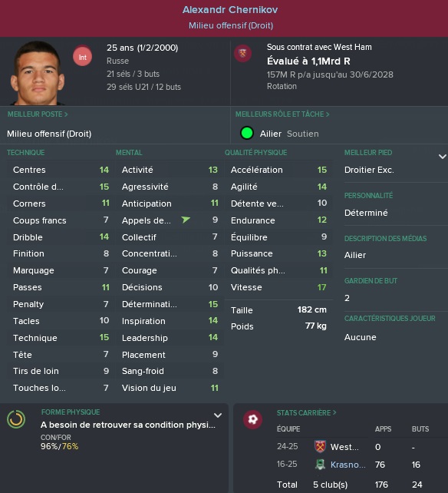Click the West Ham badge in the 24-25 career row

(320, 446)
